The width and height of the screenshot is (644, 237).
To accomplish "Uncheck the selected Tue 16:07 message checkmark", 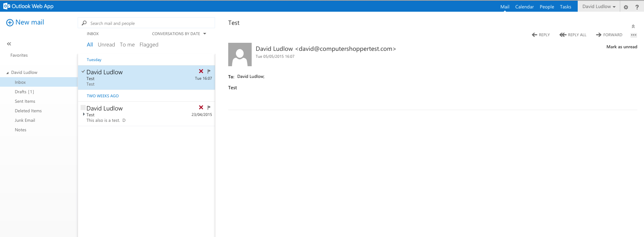I will click(x=83, y=72).
